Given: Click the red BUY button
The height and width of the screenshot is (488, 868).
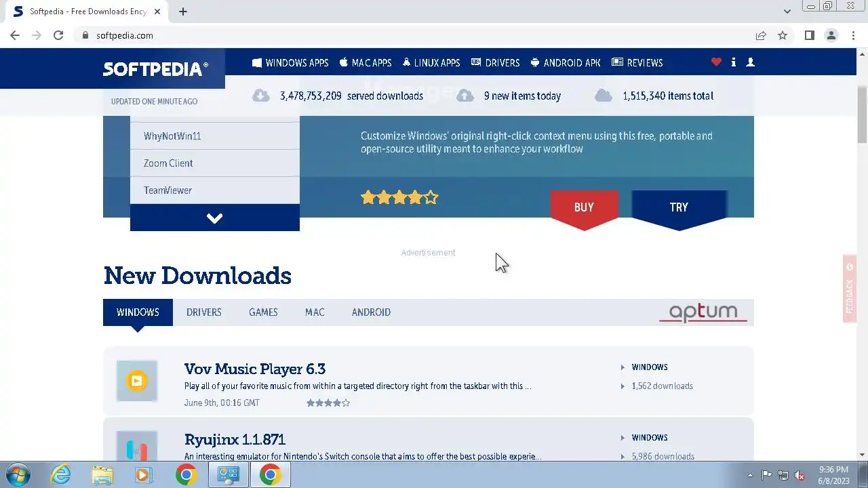Looking at the screenshot, I should click(x=584, y=208).
